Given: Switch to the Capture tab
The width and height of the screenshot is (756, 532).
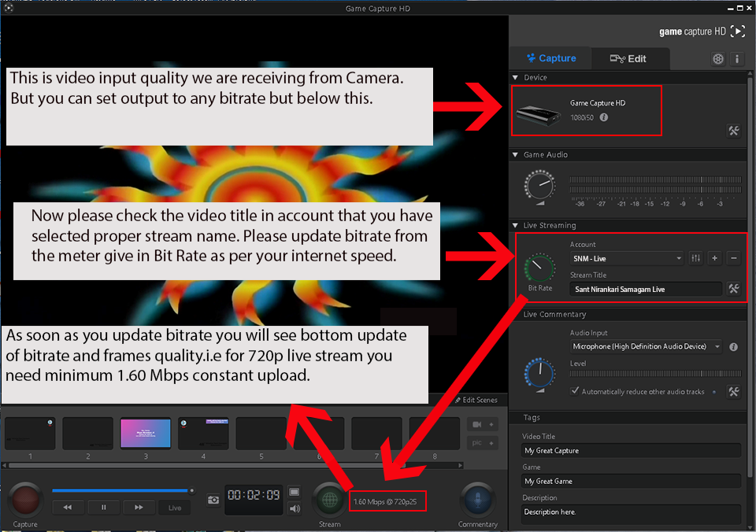Looking at the screenshot, I should click(550, 58).
